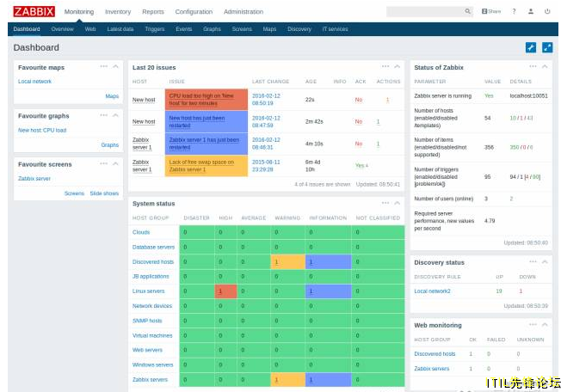
Task: Click the search magnifier icon
Action: (467, 11)
